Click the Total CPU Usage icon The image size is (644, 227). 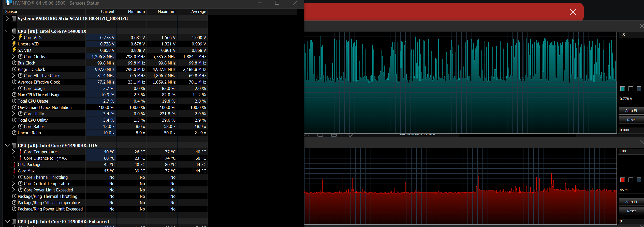click(14, 101)
